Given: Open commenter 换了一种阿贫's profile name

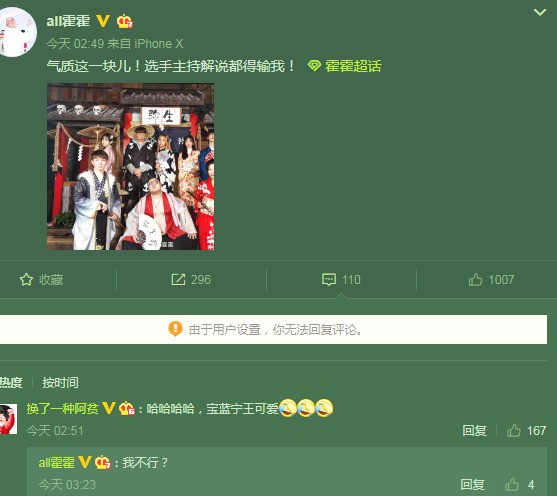Looking at the screenshot, I should coord(63,409).
